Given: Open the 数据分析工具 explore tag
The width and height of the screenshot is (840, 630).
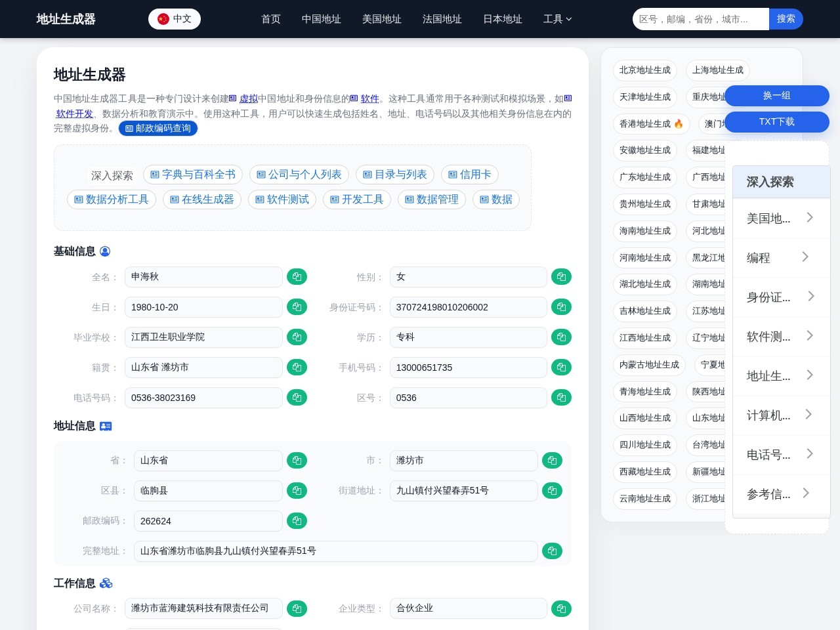Looking at the screenshot, I should [112, 199].
